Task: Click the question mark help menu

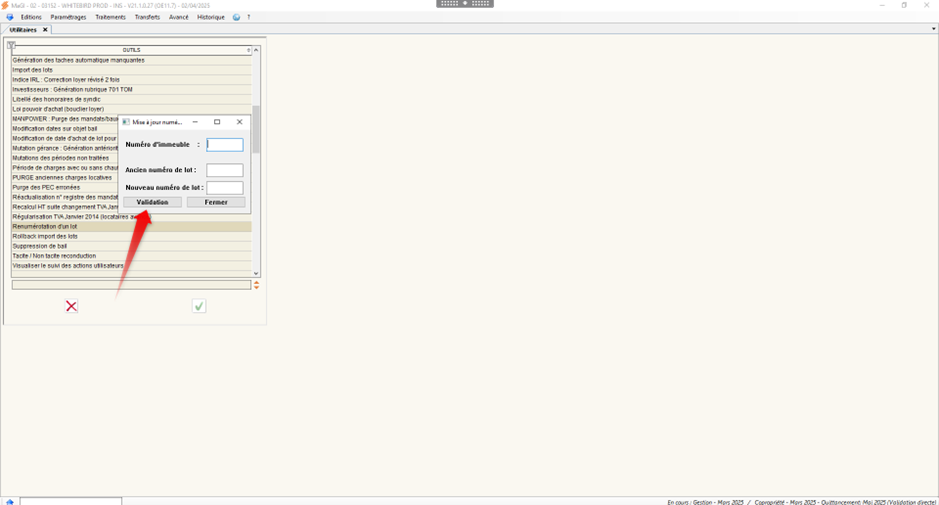Action: [249, 17]
